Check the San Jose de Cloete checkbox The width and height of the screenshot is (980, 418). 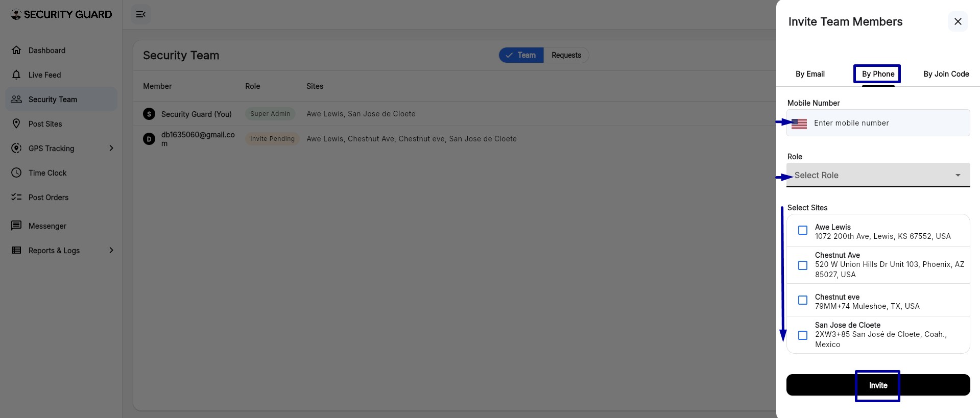803,335
